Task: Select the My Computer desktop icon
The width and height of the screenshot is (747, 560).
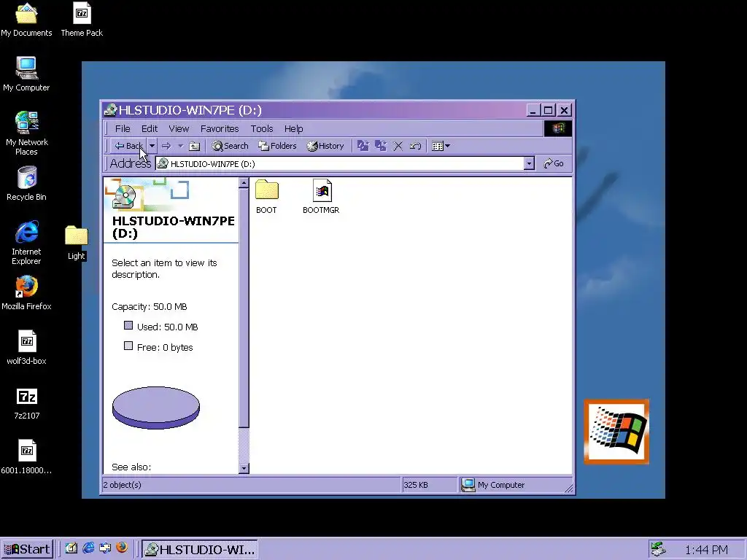Action: (x=26, y=74)
